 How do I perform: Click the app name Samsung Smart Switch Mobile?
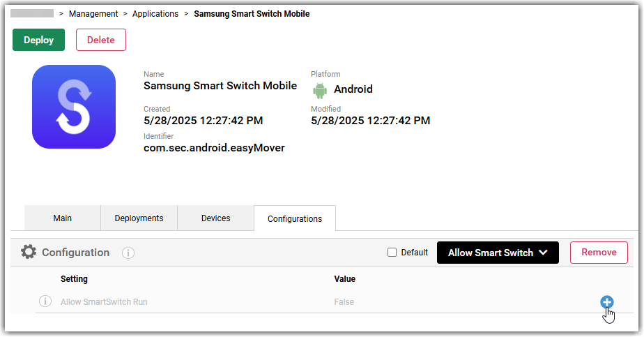tap(220, 86)
